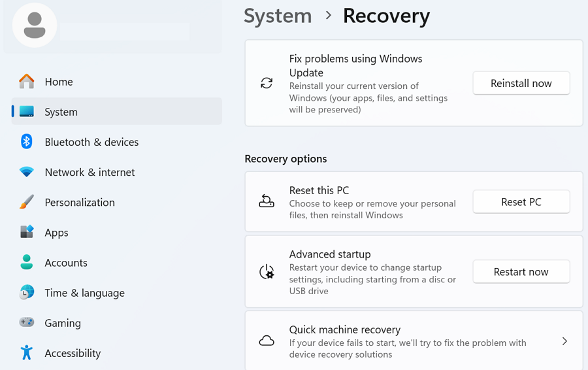Viewport: 588px width, 370px height.
Task: Click the Gaming controller icon
Action: coord(27,322)
